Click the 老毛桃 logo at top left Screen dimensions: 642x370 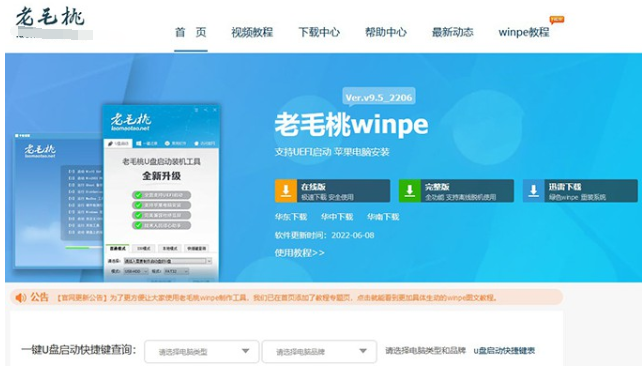[50, 18]
